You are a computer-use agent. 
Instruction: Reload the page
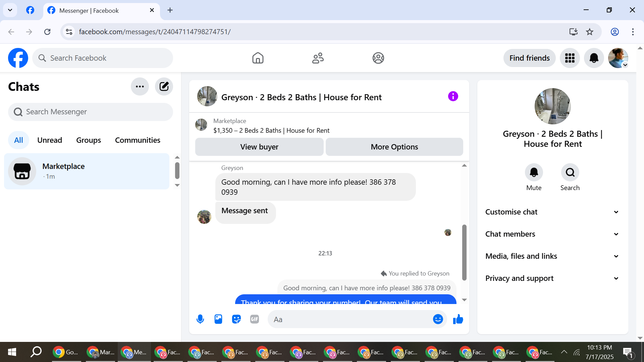click(47, 32)
